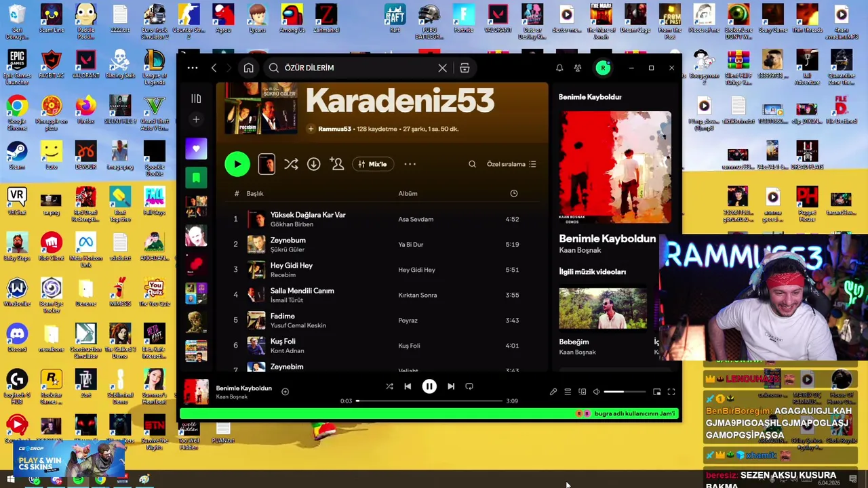Sort tracks by Albüm column header
The image size is (868, 488).
click(x=408, y=194)
